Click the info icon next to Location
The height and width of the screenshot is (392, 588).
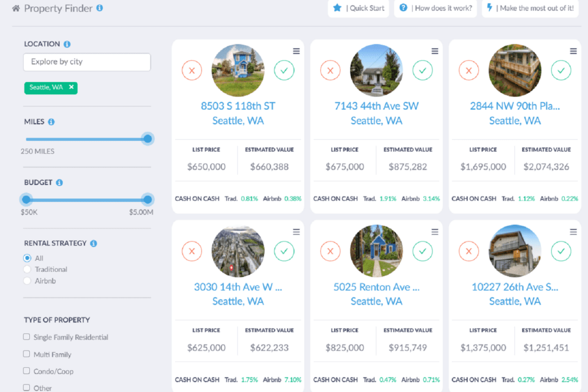tap(67, 44)
